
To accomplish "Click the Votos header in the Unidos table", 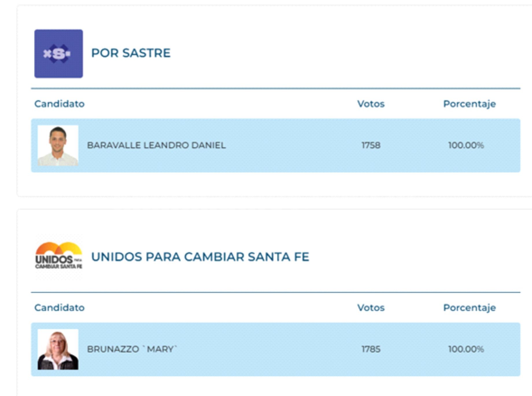I will point(371,308).
